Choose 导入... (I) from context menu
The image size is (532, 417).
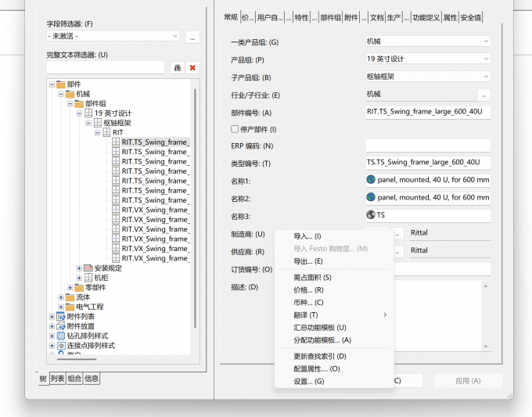coord(334,236)
